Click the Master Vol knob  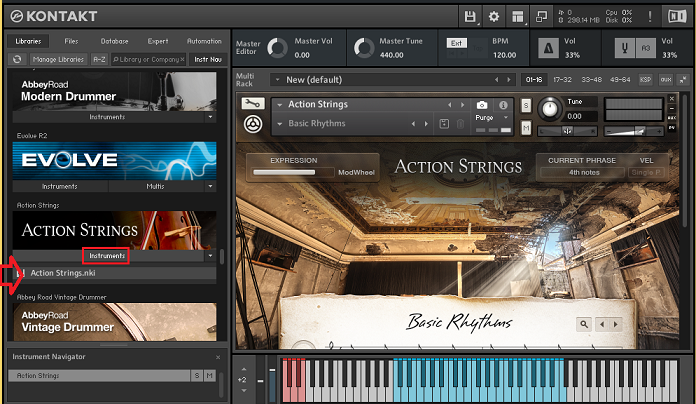[277, 48]
